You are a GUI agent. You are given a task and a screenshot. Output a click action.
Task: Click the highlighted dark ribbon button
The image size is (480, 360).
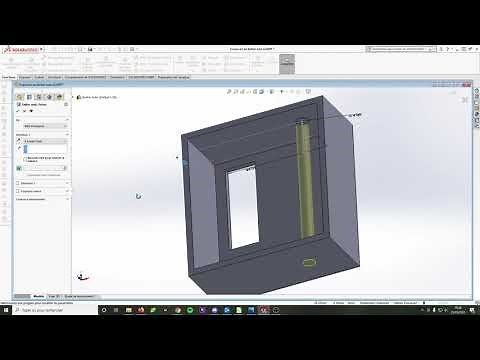(287, 64)
